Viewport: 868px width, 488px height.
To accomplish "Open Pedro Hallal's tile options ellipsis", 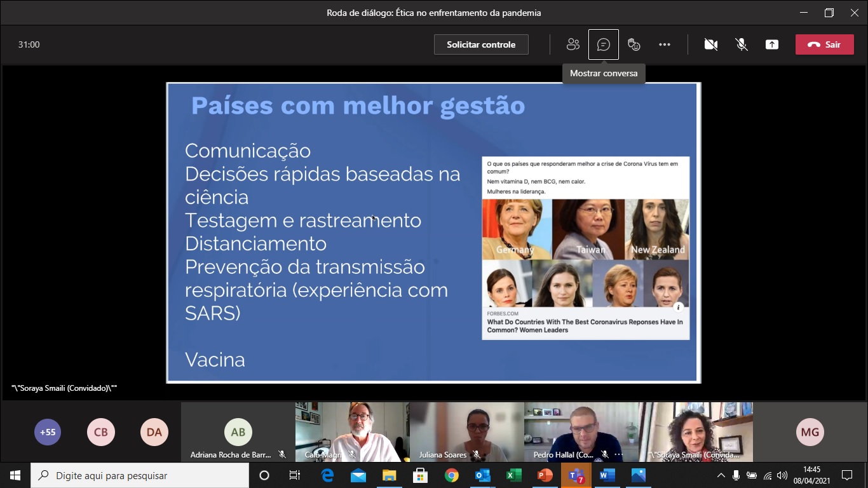I will [618, 455].
